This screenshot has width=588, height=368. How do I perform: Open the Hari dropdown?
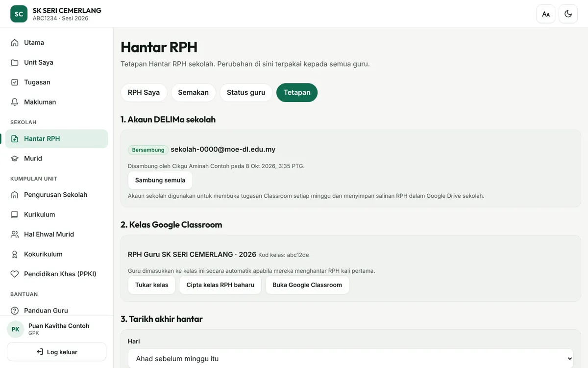(x=350, y=358)
